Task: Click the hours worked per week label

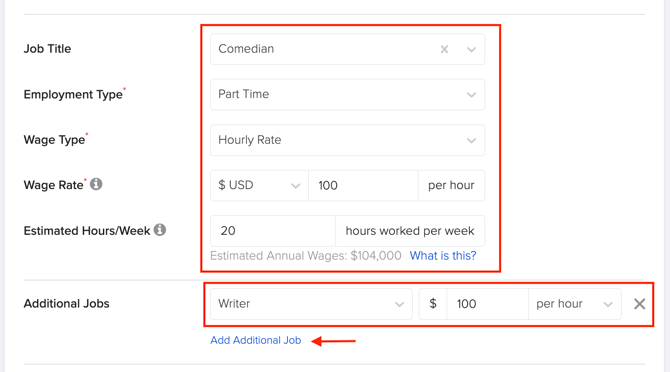Action: pyautogui.click(x=410, y=231)
